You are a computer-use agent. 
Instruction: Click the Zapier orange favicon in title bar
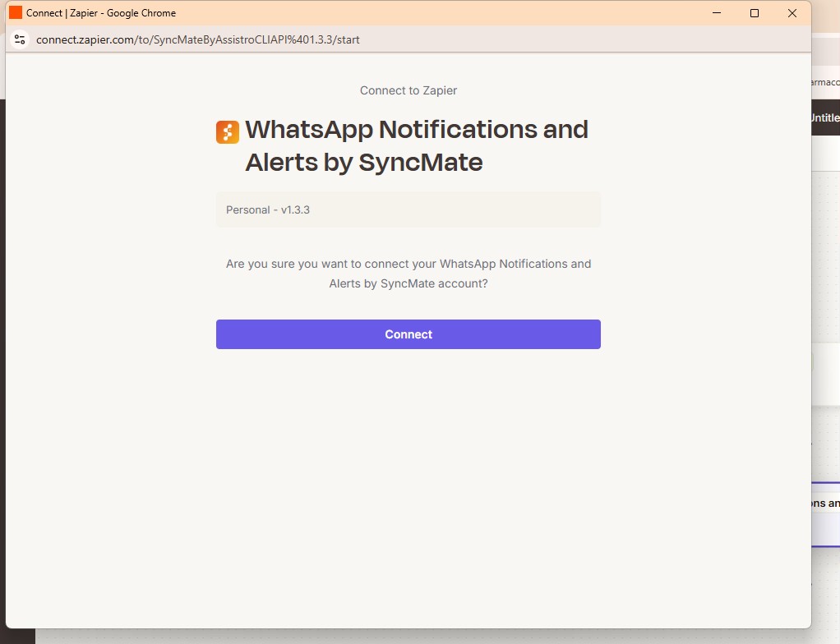tap(16, 13)
